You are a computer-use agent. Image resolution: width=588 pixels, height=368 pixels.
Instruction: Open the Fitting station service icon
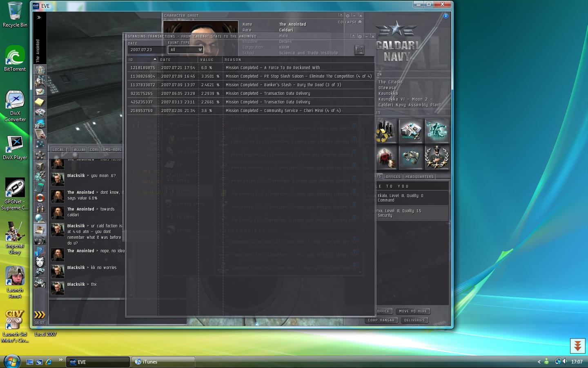(x=437, y=131)
